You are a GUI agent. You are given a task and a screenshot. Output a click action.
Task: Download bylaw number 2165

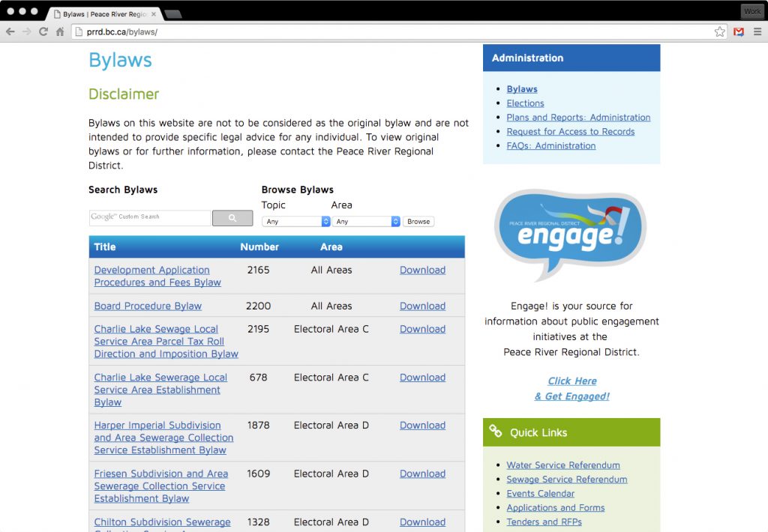pos(423,270)
